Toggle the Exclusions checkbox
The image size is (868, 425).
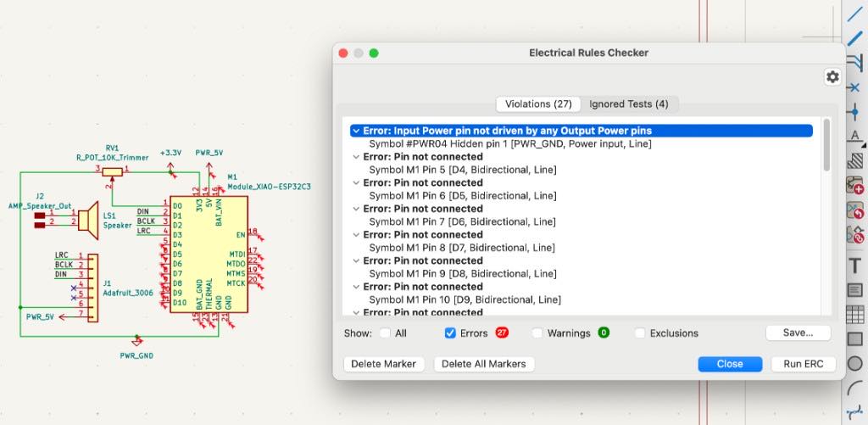point(640,333)
